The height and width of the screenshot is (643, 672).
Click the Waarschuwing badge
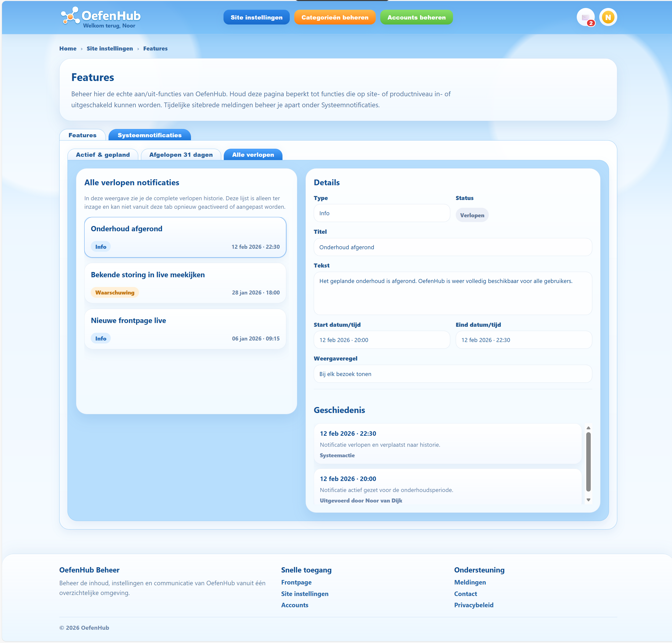[115, 292]
